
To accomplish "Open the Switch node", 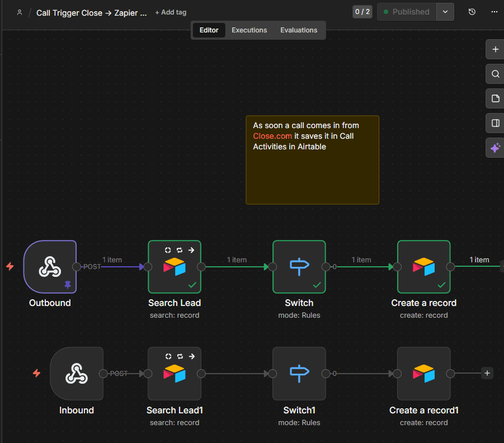I will [x=299, y=267].
